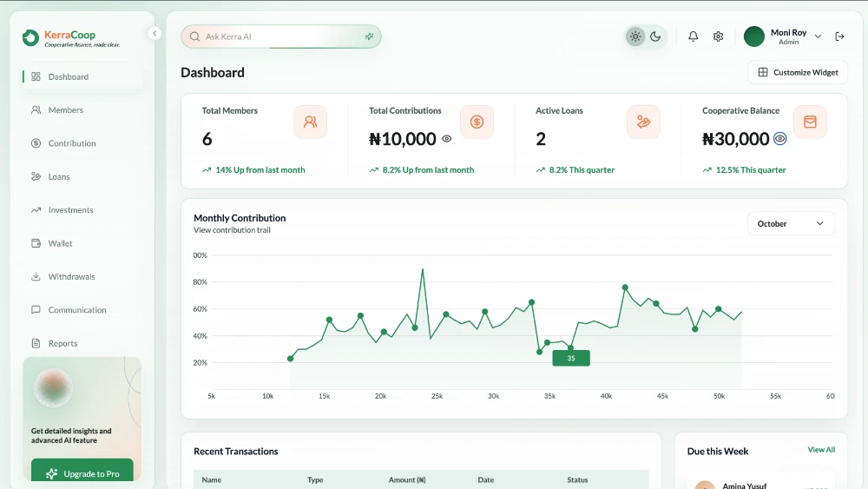The width and height of the screenshot is (868, 489).
Task: Expand the Moni Roy account dropdown
Action: (x=818, y=36)
